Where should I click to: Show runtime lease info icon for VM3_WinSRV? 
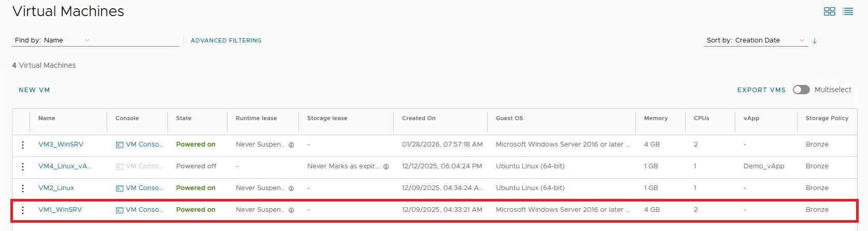click(291, 145)
